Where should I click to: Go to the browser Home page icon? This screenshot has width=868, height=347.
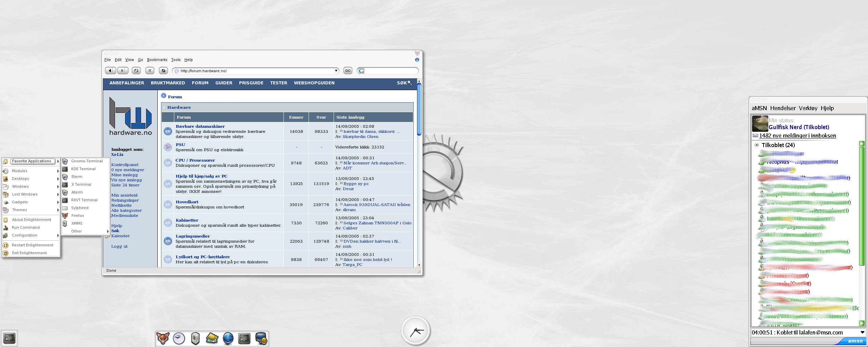[x=163, y=70]
